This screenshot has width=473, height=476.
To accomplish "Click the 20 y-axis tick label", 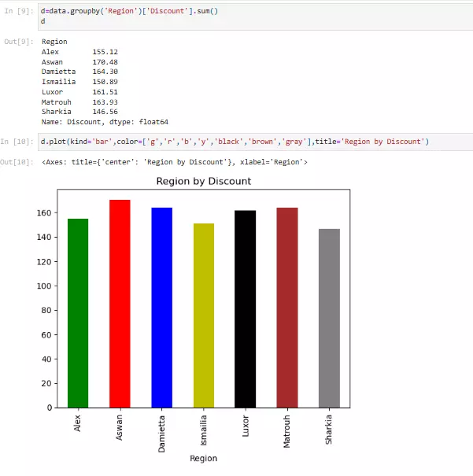I will pyautogui.click(x=46, y=383).
